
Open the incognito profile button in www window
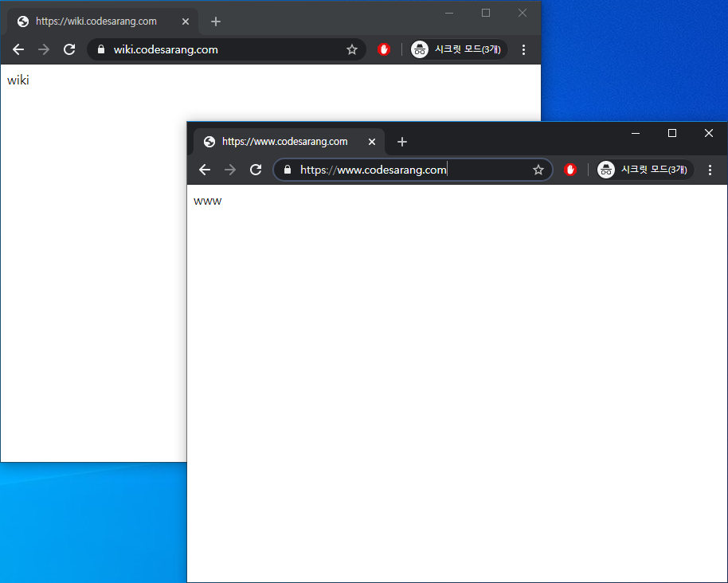(x=644, y=170)
